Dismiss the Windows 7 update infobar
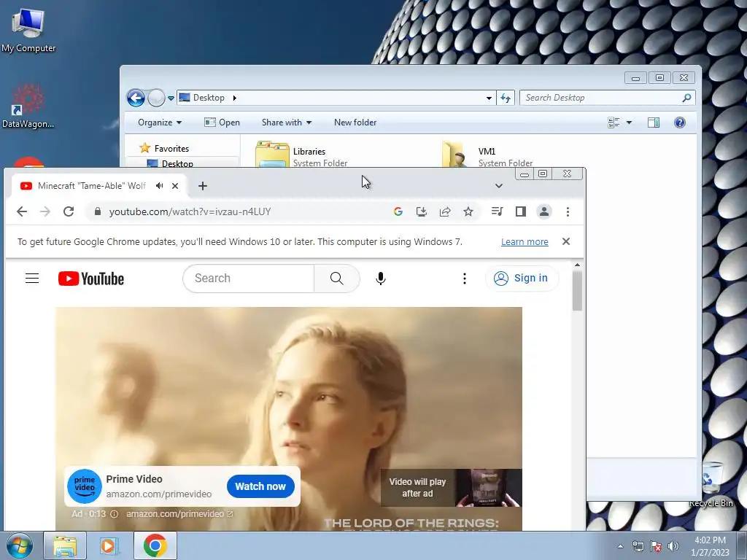The width and height of the screenshot is (747, 560). (566, 241)
